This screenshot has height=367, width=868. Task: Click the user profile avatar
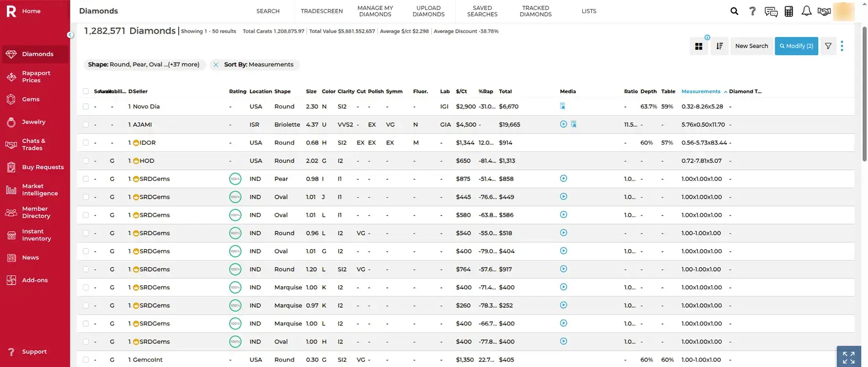click(x=843, y=11)
